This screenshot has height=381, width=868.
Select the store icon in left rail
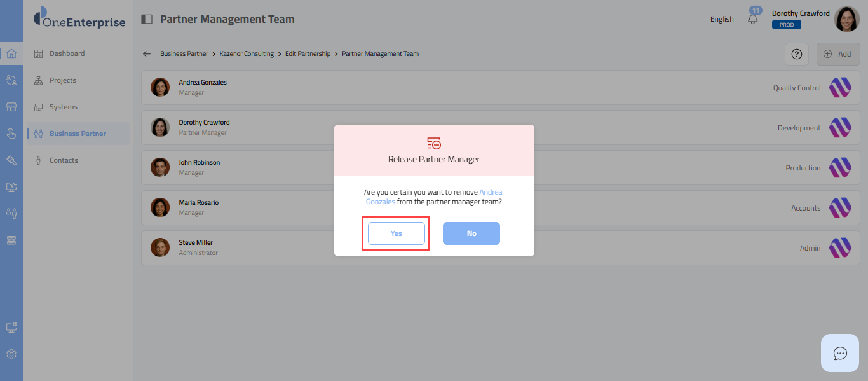pos(11,107)
